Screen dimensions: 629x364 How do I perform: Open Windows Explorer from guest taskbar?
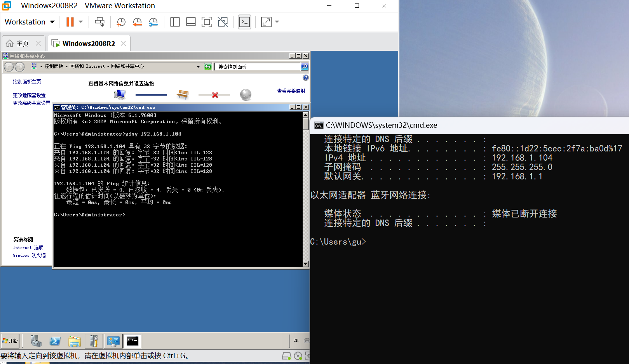(74, 341)
